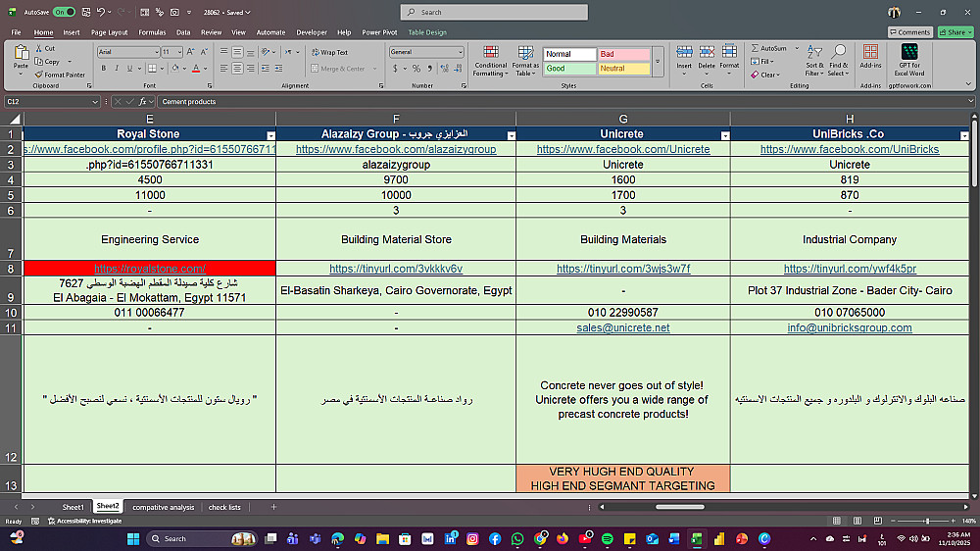Click the Paste clipboard icon
This screenshot has width=980, height=551.
click(x=21, y=53)
